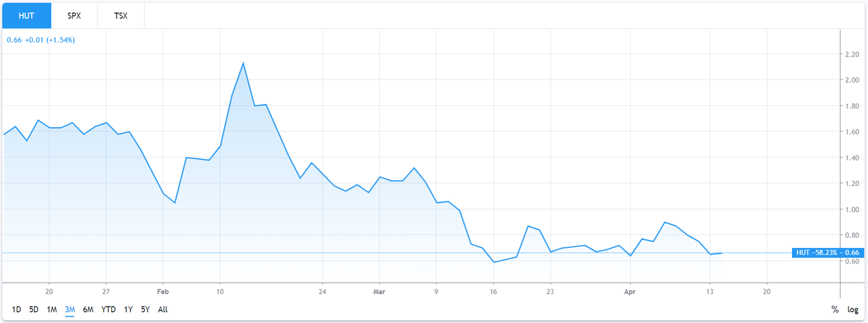Open the TSX tab
This screenshot has height=323, width=868.
click(x=121, y=15)
